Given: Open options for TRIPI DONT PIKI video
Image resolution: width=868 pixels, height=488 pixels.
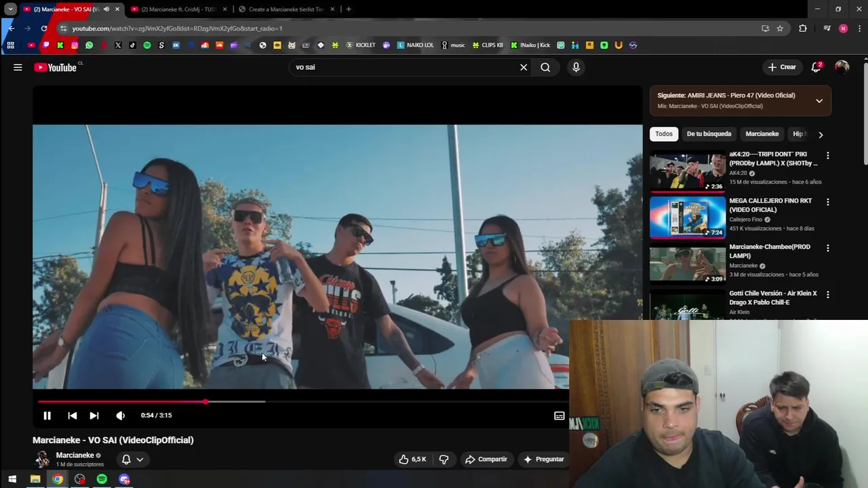Looking at the screenshot, I should 827,156.
